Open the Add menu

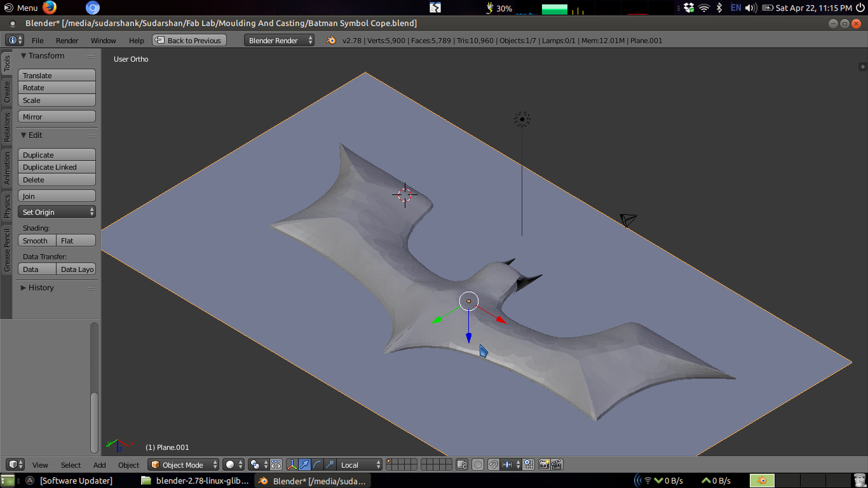tap(100, 465)
